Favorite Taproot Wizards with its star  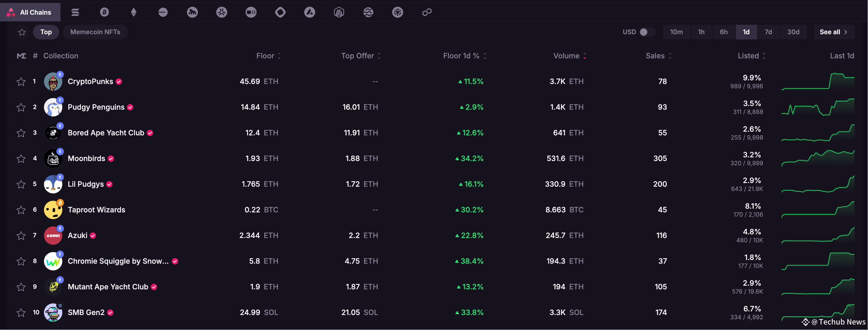pyautogui.click(x=21, y=210)
